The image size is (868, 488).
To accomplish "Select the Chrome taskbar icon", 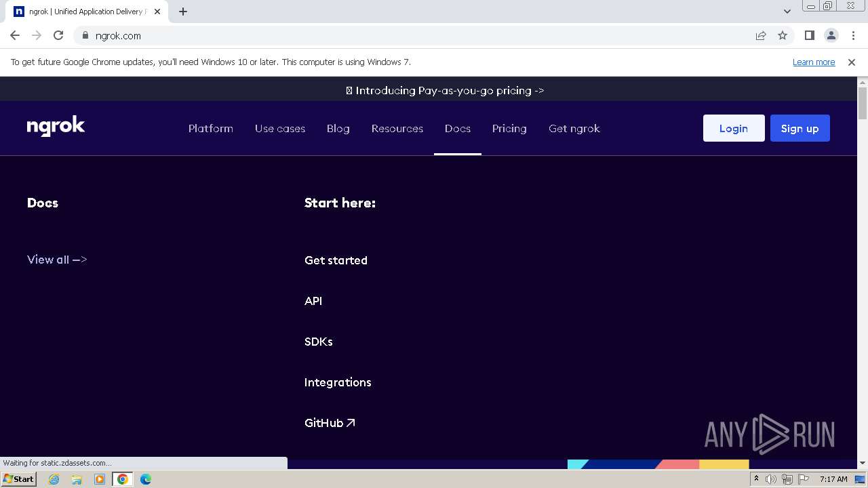I will click(x=123, y=479).
